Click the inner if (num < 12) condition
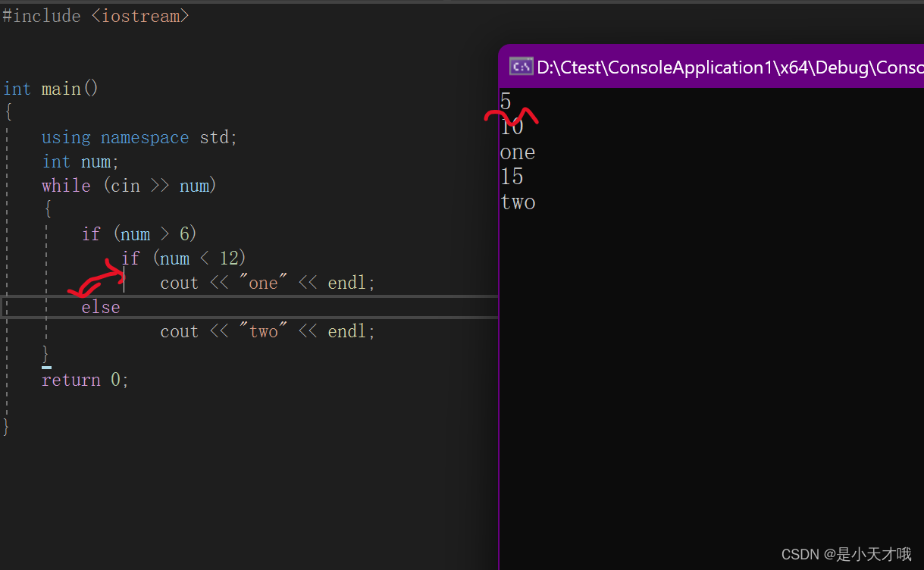Image resolution: width=924 pixels, height=570 pixels. point(184,258)
